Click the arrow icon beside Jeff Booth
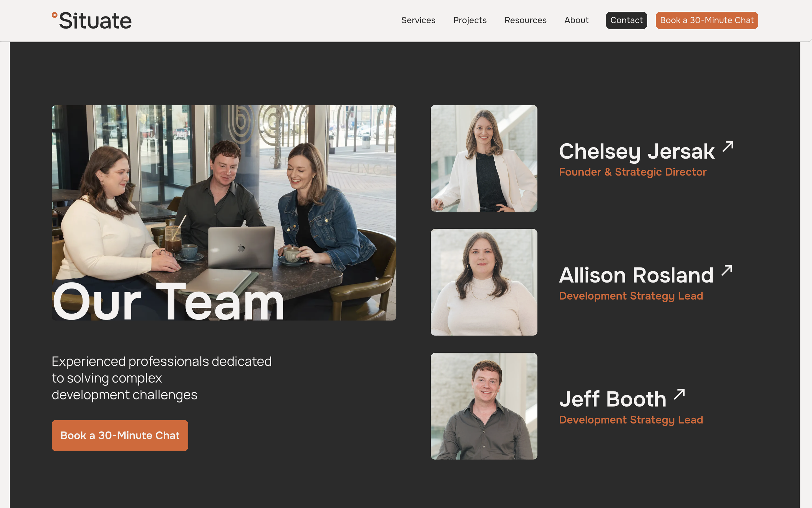The width and height of the screenshot is (812, 508). [x=679, y=394]
